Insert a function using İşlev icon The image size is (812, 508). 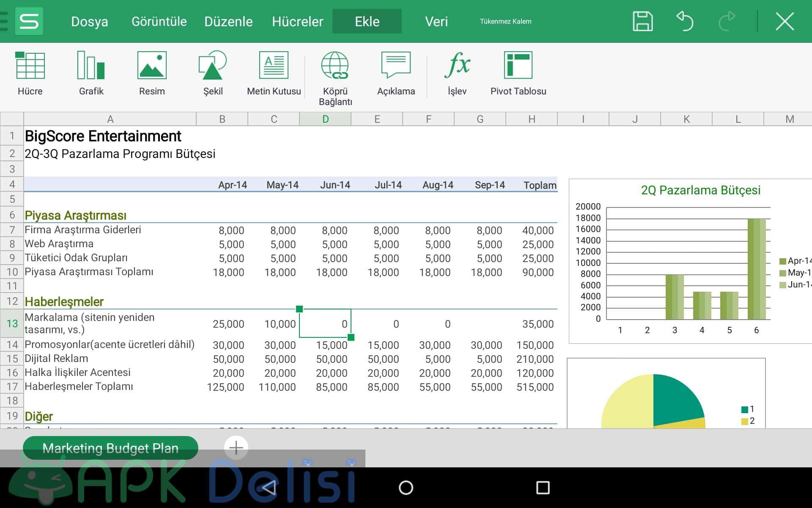(457, 74)
